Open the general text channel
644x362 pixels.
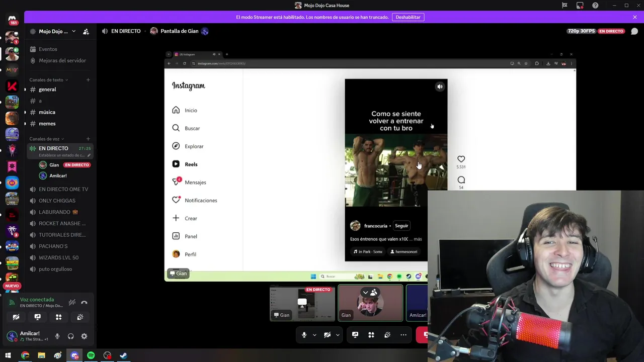point(47,89)
